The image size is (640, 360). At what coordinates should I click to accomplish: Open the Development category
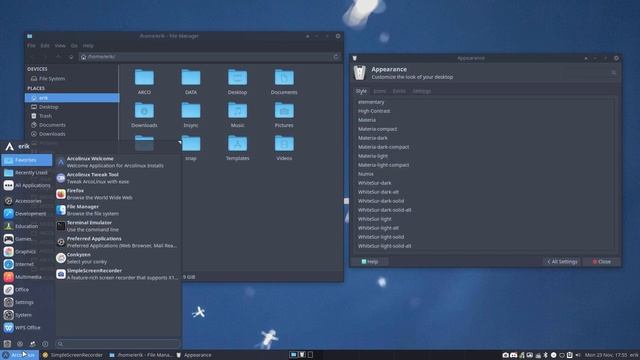coord(27,213)
